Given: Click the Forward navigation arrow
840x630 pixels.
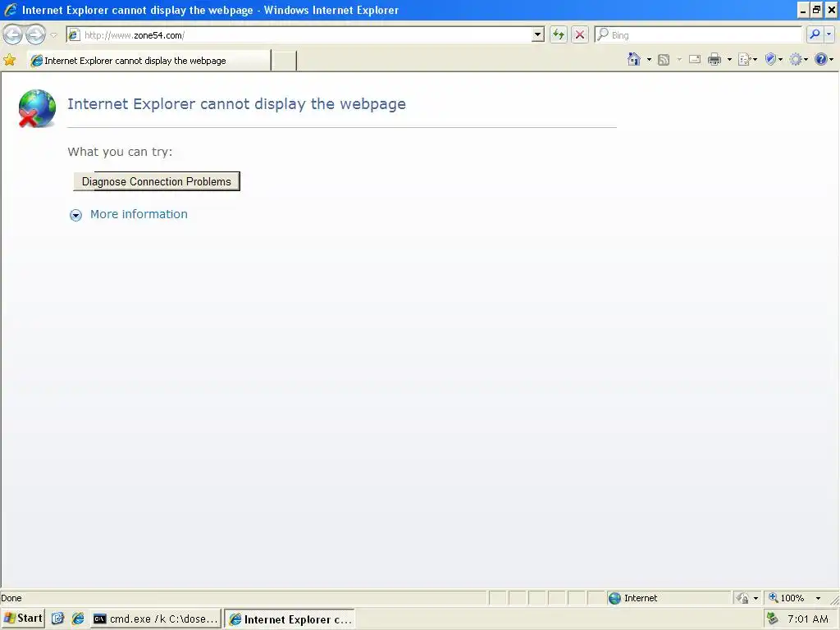Looking at the screenshot, I should 36,34.
